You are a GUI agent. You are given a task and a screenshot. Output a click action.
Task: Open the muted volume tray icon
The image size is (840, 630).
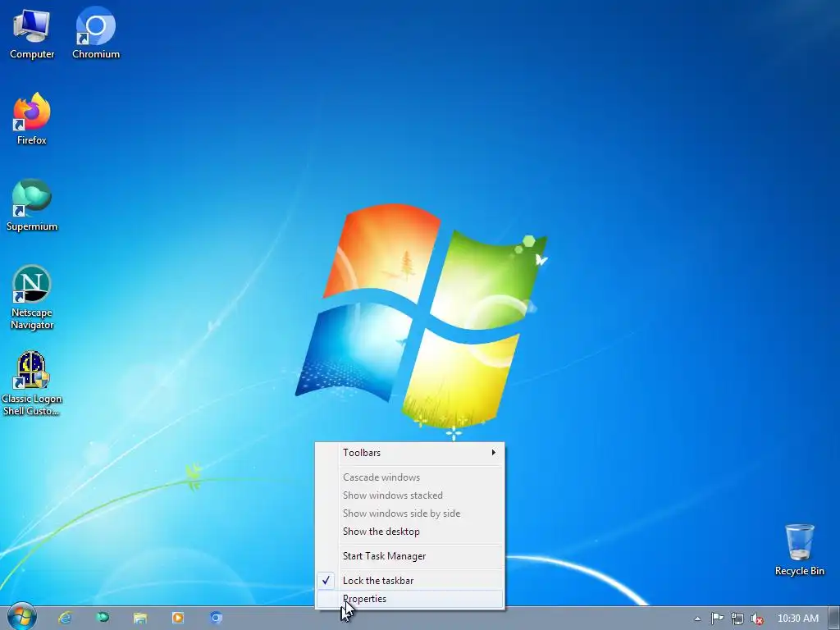click(757, 619)
